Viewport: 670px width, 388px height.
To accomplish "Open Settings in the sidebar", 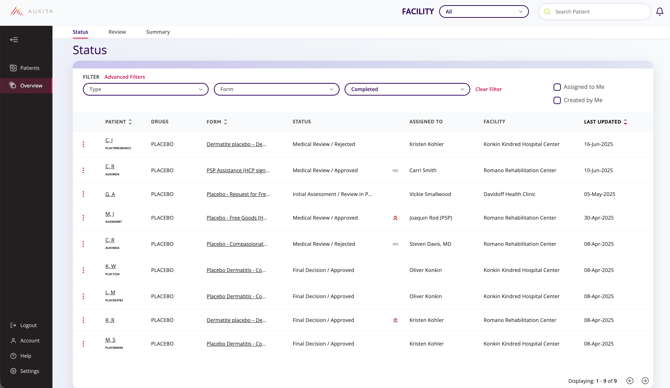I will tap(25, 371).
